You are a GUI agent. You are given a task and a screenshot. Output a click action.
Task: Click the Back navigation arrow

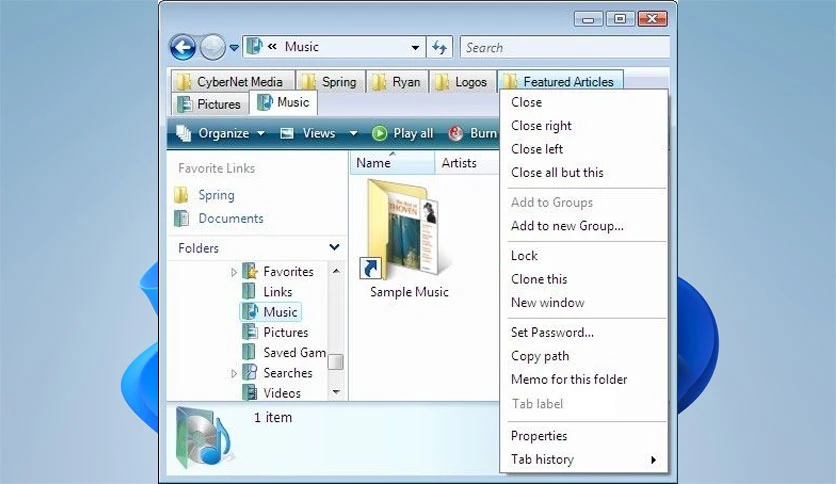click(183, 47)
